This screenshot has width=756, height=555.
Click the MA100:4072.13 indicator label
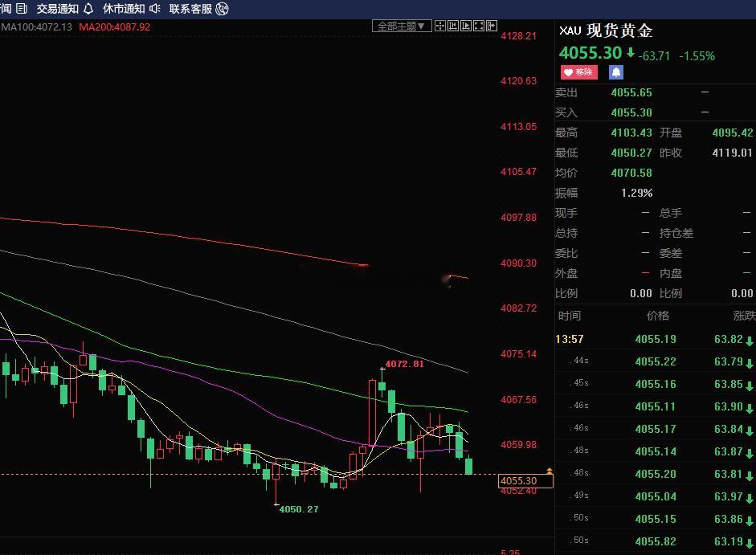pos(36,27)
